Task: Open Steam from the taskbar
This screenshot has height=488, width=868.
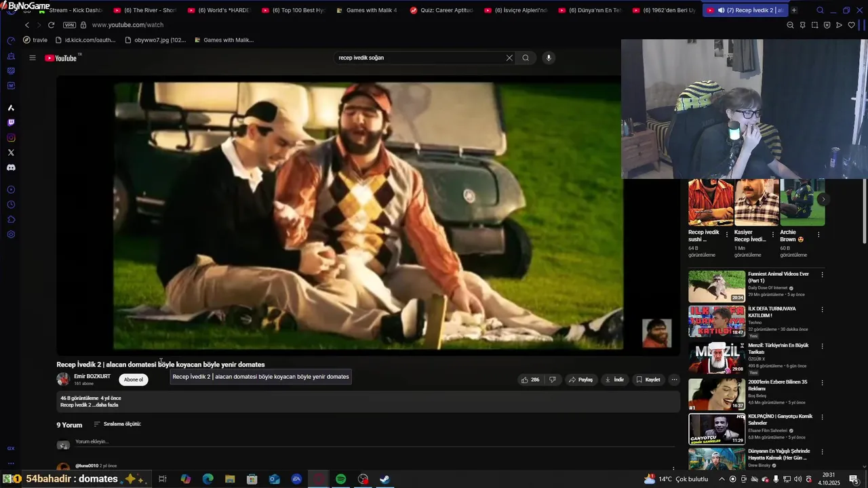Action: point(384,479)
